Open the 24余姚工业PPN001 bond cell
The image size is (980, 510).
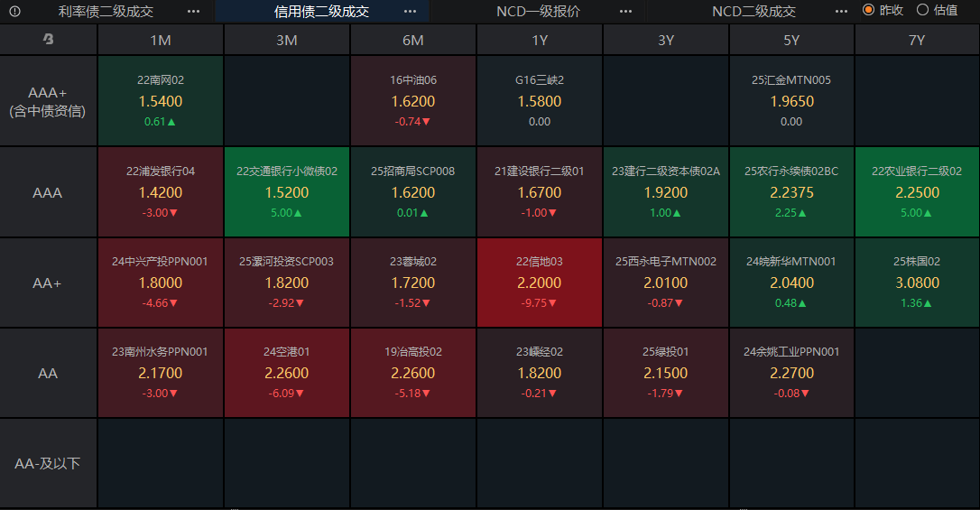click(791, 373)
